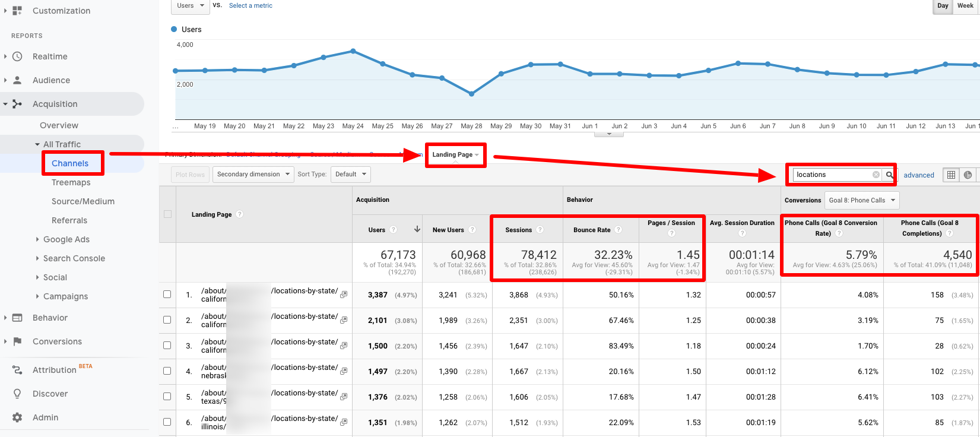Open the Source/Medium report
The height and width of the screenshot is (437, 980).
click(83, 201)
